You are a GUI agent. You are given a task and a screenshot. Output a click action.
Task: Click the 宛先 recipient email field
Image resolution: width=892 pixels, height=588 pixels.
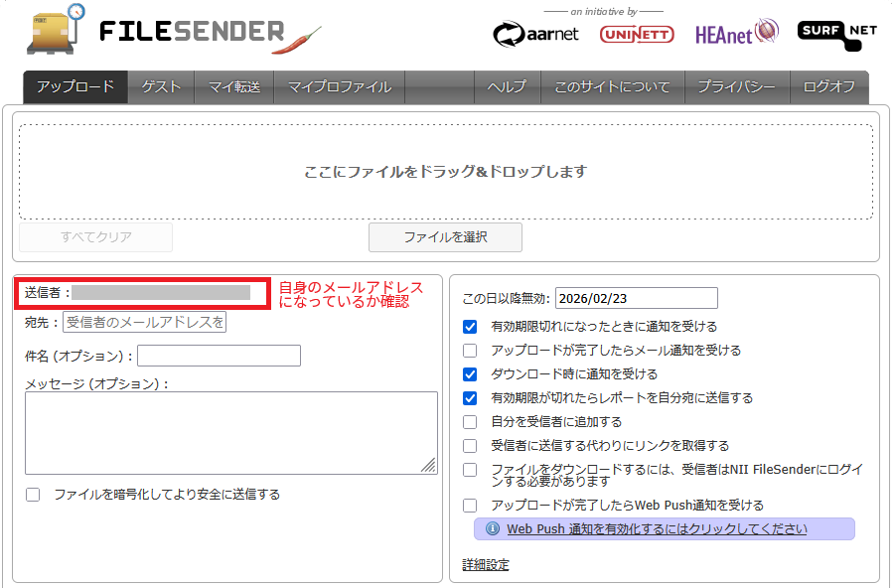(145, 322)
